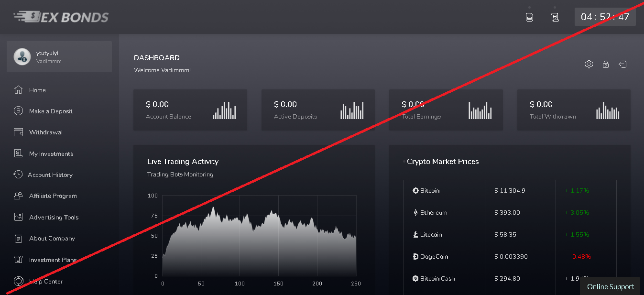Open settings gear icon on dashboard
Viewport: 644px width, 295px height.
(589, 64)
